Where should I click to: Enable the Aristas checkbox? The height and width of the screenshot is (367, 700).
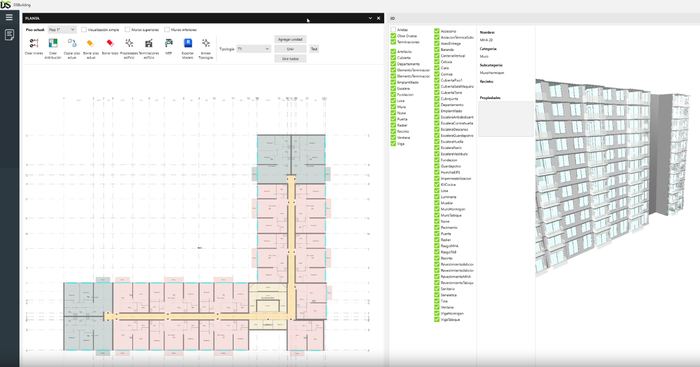(393, 29)
